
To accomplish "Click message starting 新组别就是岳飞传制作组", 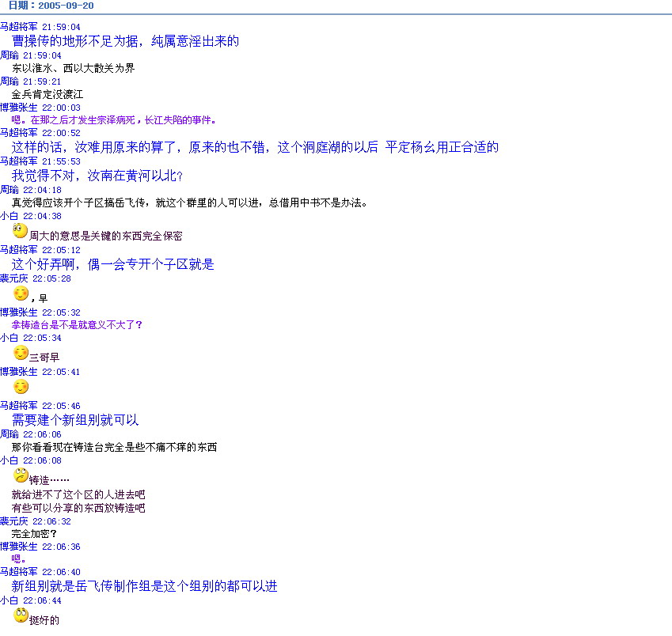I will coord(144,586).
